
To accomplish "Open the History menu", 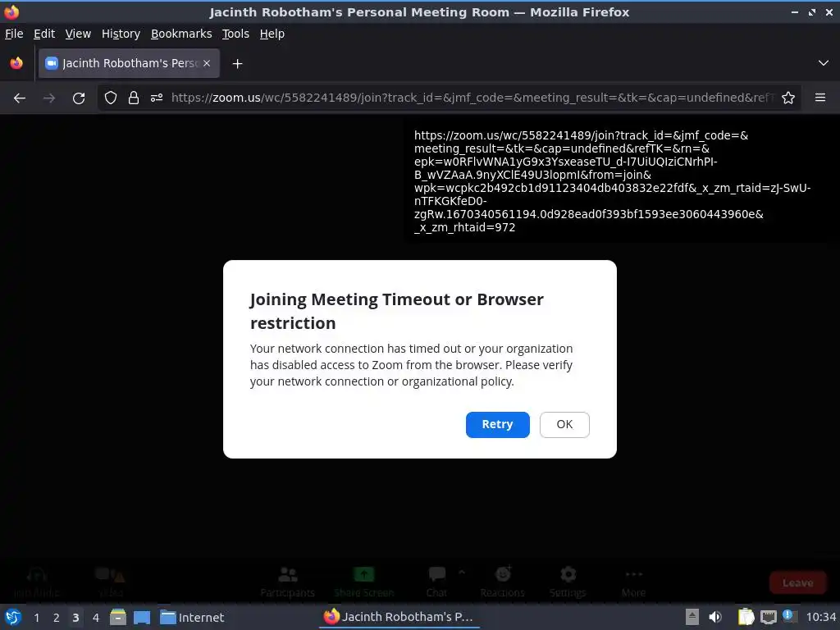I will tap(121, 34).
